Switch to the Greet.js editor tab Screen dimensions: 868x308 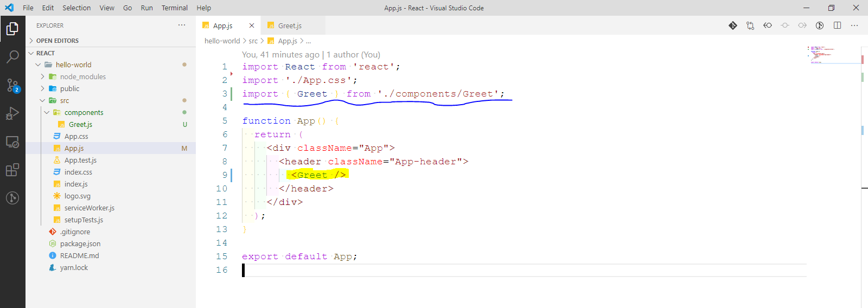point(293,25)
